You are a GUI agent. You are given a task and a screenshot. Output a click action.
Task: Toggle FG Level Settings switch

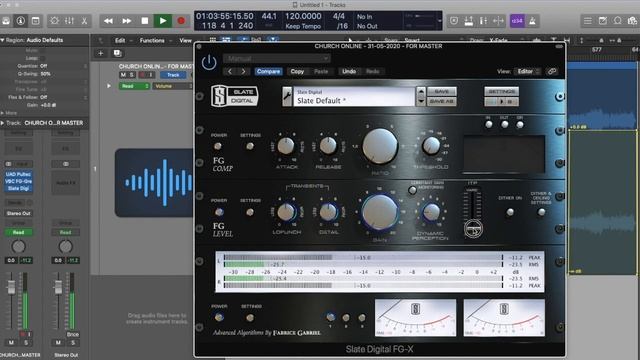[x=250, y=212]
